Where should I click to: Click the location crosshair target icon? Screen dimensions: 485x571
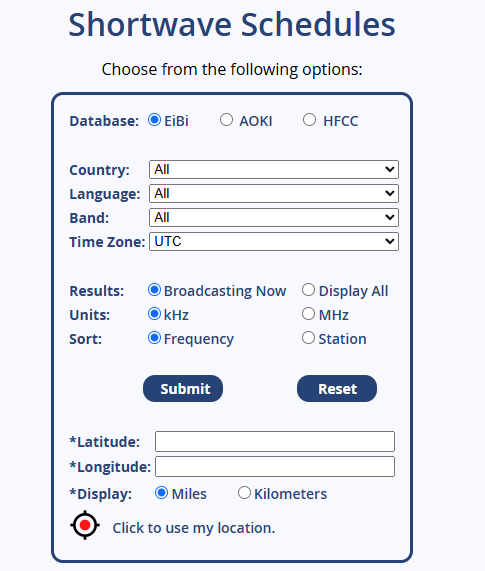point(85,525)
